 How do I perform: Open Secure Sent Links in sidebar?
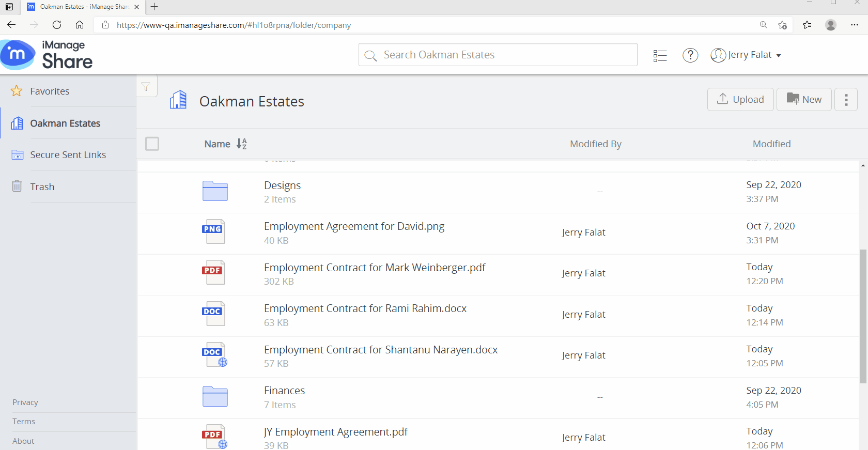pos(68,154)
